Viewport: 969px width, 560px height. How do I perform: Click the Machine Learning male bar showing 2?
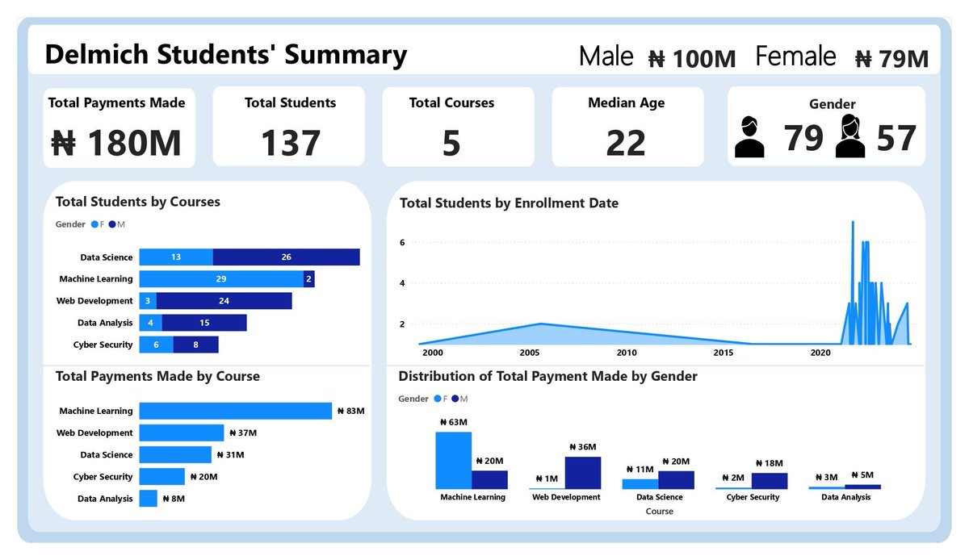point(309,278)
